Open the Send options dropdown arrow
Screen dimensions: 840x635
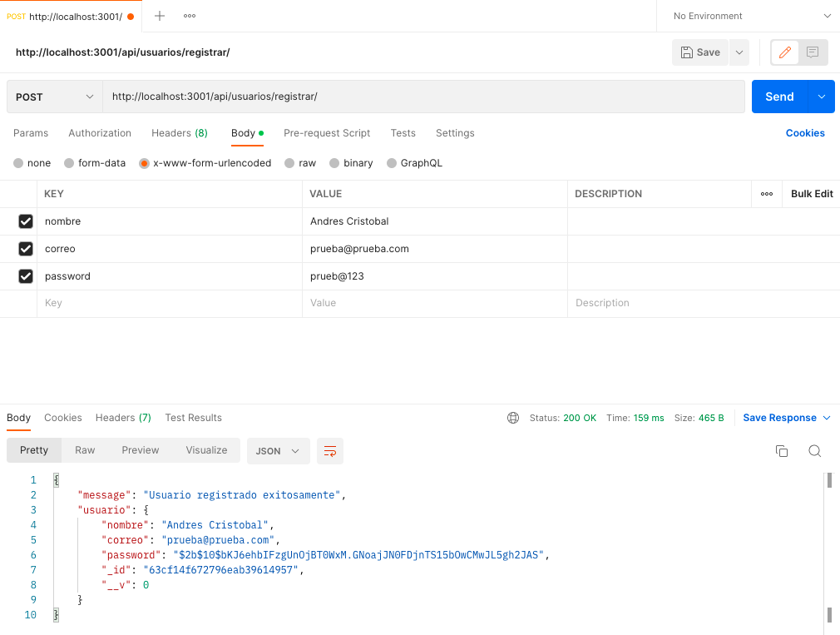coord(821,97)
